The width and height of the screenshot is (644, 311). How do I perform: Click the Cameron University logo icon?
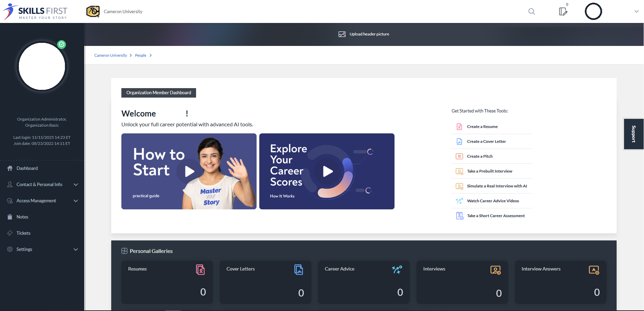(93, 11)
